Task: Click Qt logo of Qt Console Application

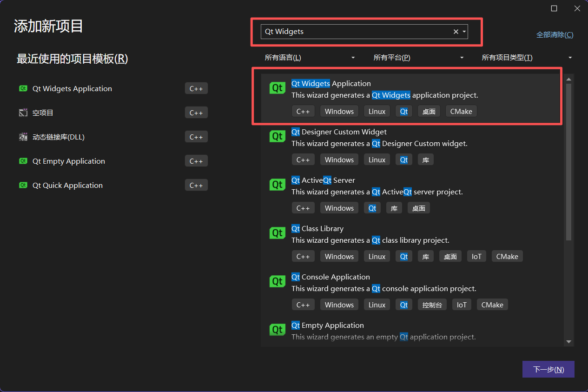Action: pyautogui.click(x=277, y=281)
